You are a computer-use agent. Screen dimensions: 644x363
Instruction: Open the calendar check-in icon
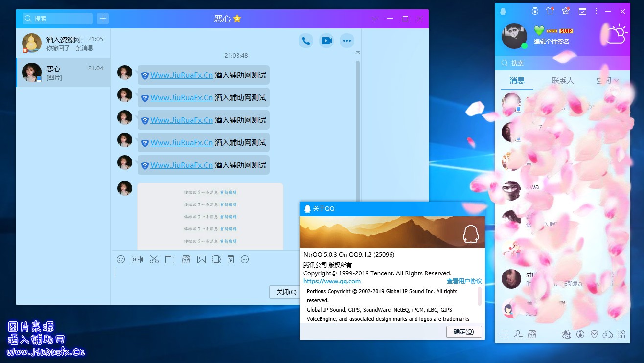[582, 11]
